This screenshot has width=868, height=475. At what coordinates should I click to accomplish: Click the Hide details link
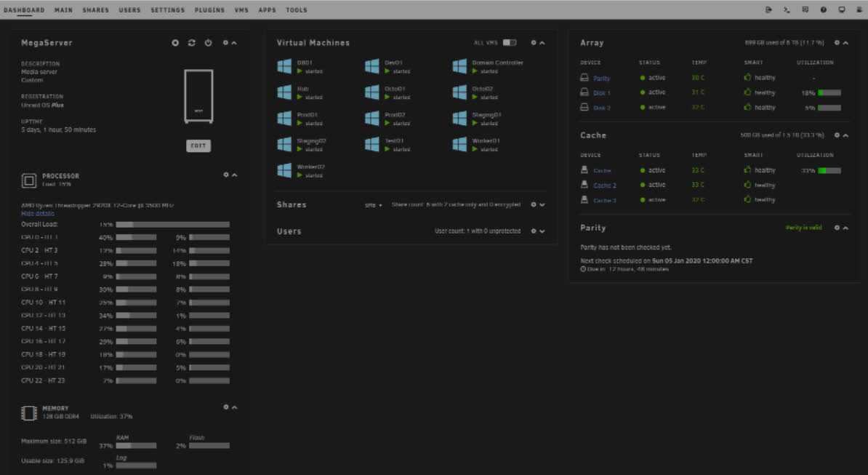[x=38, y=214]
